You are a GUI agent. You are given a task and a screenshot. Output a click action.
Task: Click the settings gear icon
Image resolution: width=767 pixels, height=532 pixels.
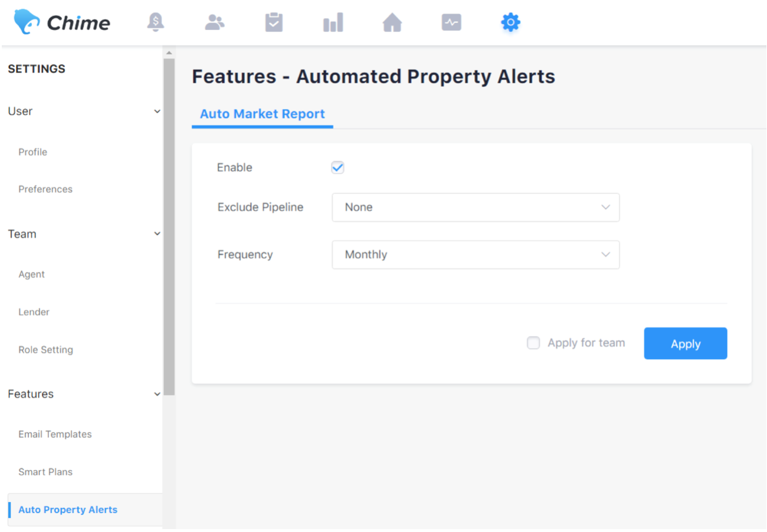pos(510,22)
